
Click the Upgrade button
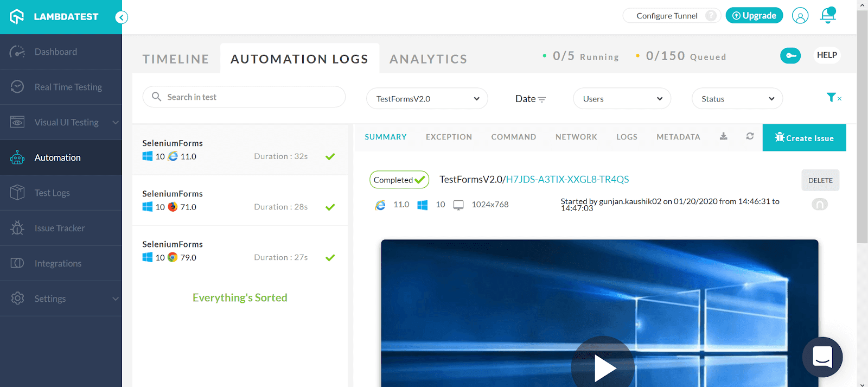click(754, 16)
